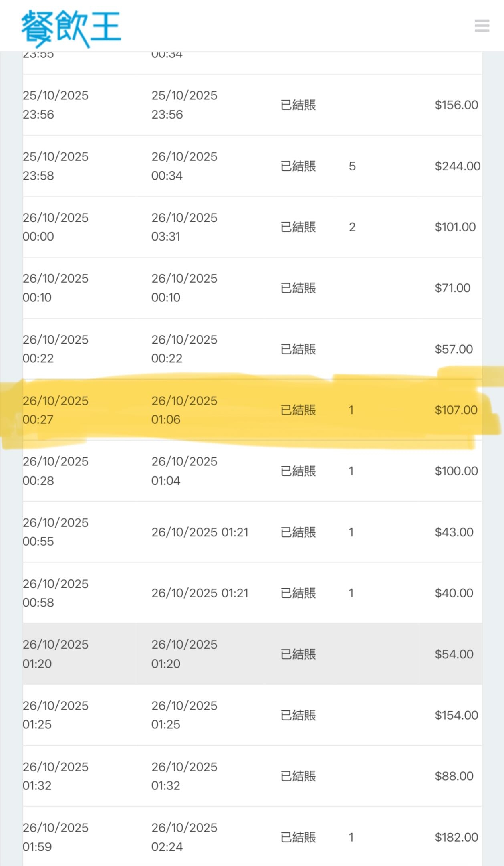Click the closing time 26/10/2025 02:24
The image size is (504, 866).
tap(184, 837)
